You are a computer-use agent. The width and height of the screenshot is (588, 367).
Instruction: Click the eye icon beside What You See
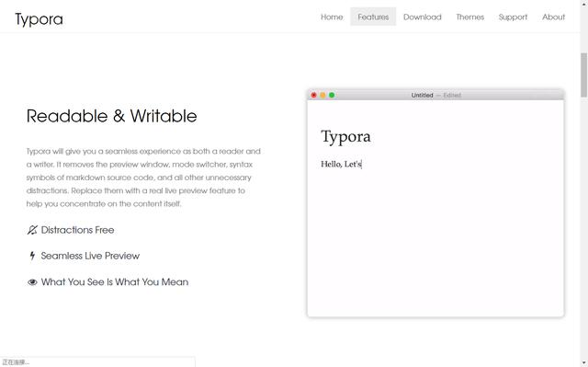[32, 282]
